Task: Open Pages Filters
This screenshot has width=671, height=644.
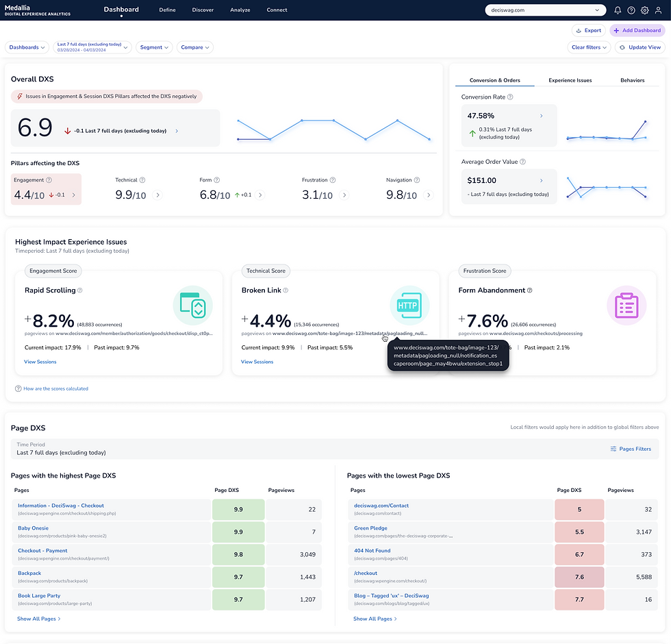Action: pos(631,449)
